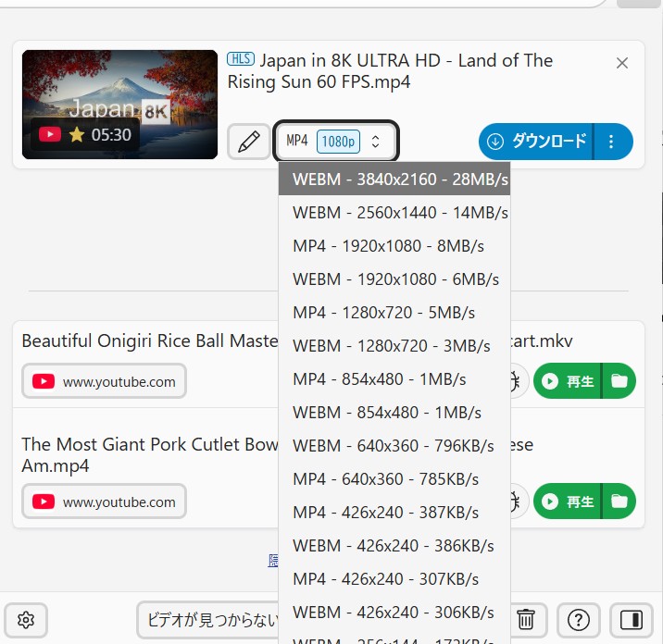The height and width of the screenshot is (644, 663).
Task: Play the Onigiri Rice Ball video with 再生
Action: [x=567, y=381]
